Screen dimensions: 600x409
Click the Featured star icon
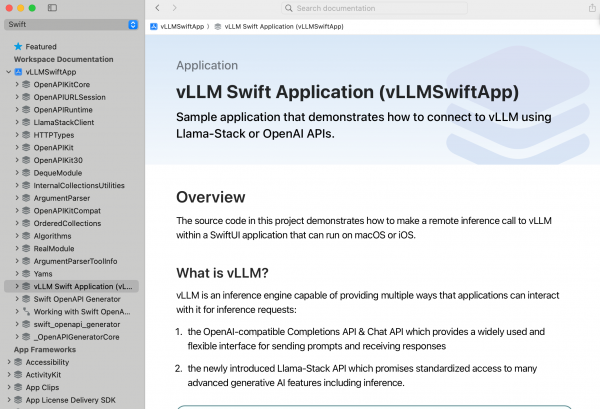[18, 46]
